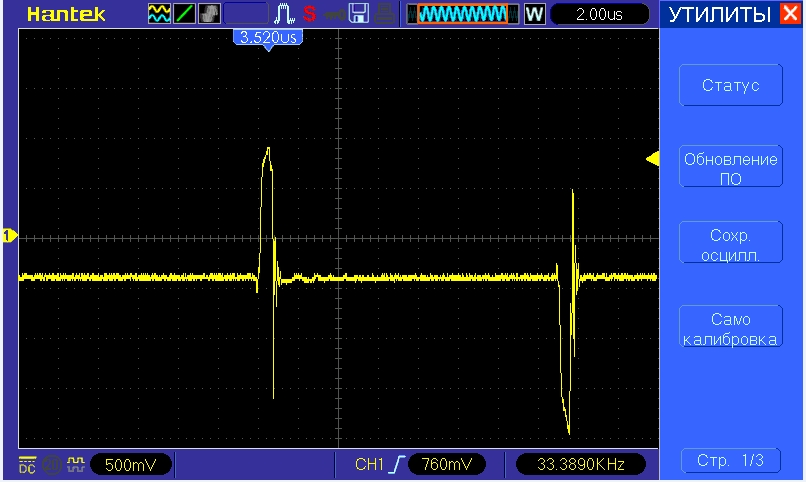Open the Статус menu item
This screenshot has width=806, height=482.
point(730,86)
